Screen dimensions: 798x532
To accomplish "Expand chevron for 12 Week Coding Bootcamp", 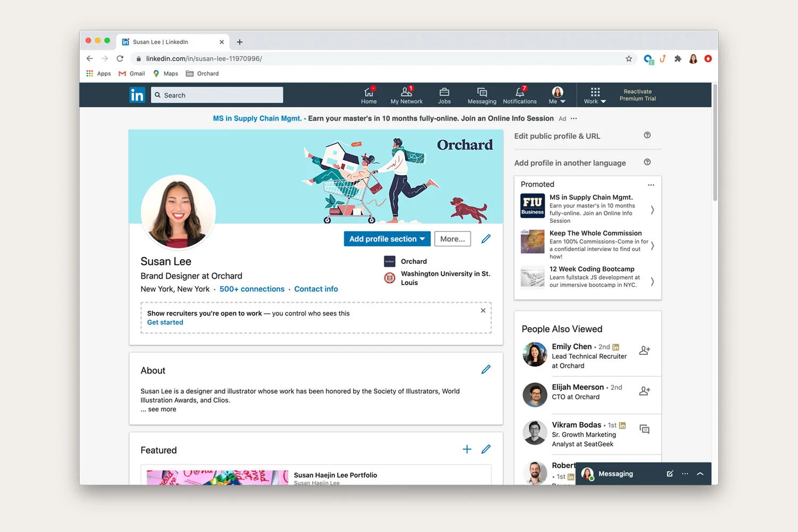I will coord(652,281).
